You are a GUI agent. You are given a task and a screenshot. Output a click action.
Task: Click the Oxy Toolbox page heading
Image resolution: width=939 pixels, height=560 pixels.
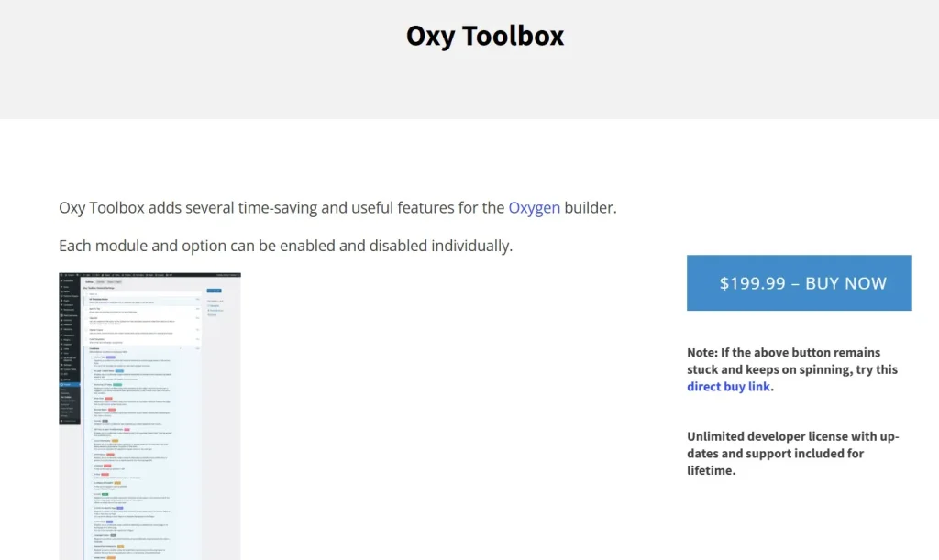coord(485,36)
